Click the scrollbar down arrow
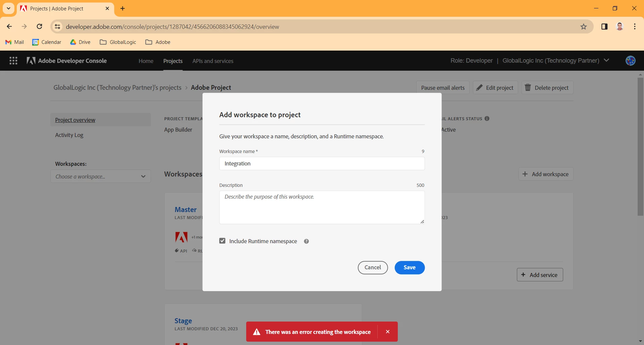The image size is (644, 345). point(640,341)
